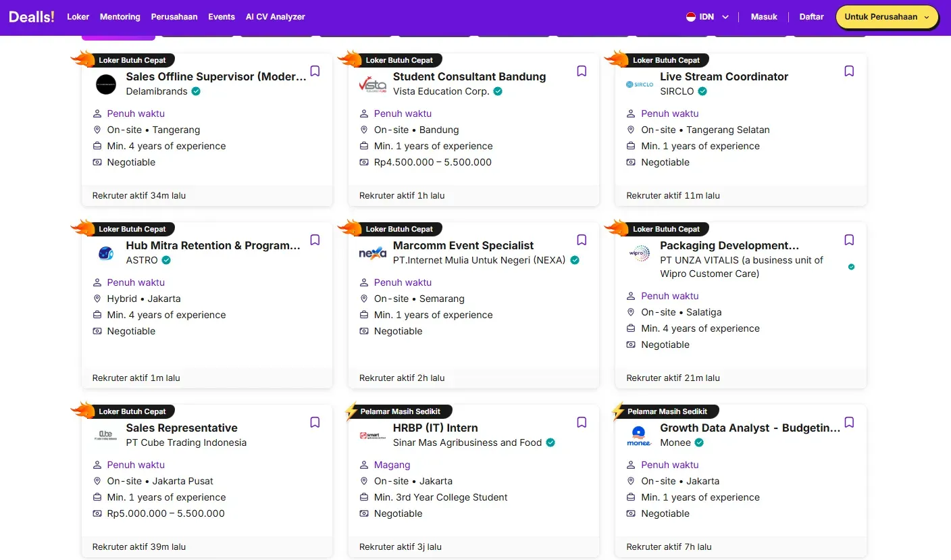
Task: Click verified badge next to Delamibrands
Action: 196,91
